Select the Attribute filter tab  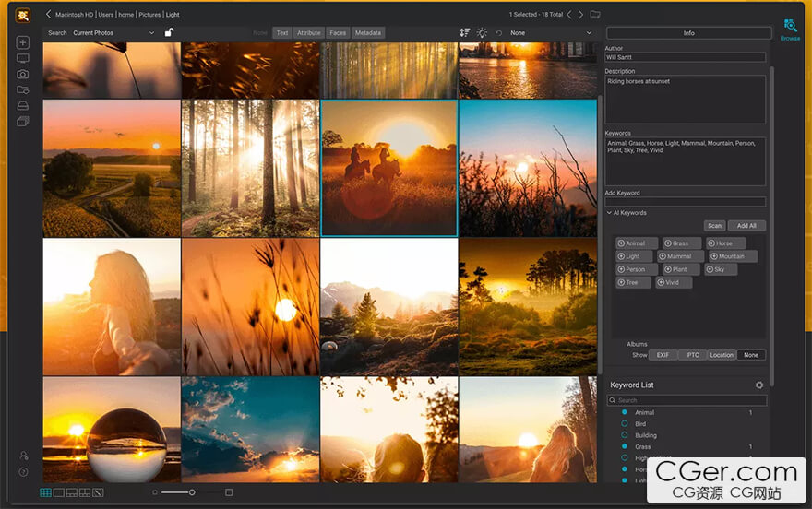point(308,32)
